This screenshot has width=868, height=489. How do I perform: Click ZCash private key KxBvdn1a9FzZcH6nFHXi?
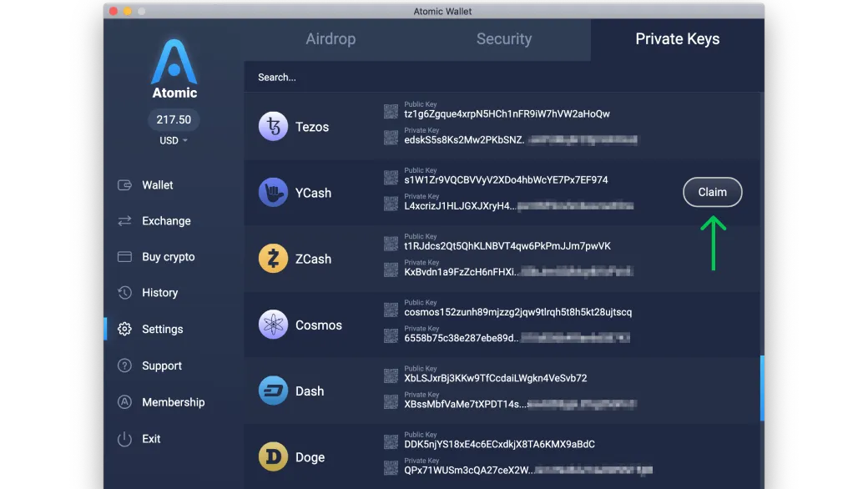click(462, 272)
